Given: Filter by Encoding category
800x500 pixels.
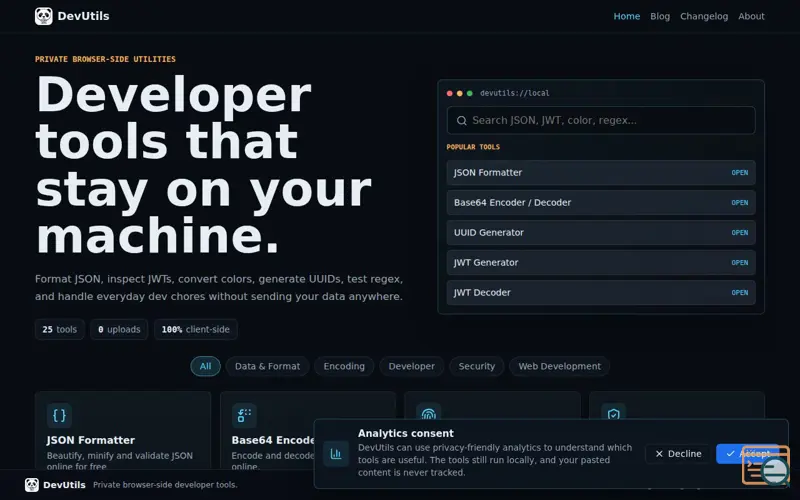Looking at the screenshot, I should (344, 366).
